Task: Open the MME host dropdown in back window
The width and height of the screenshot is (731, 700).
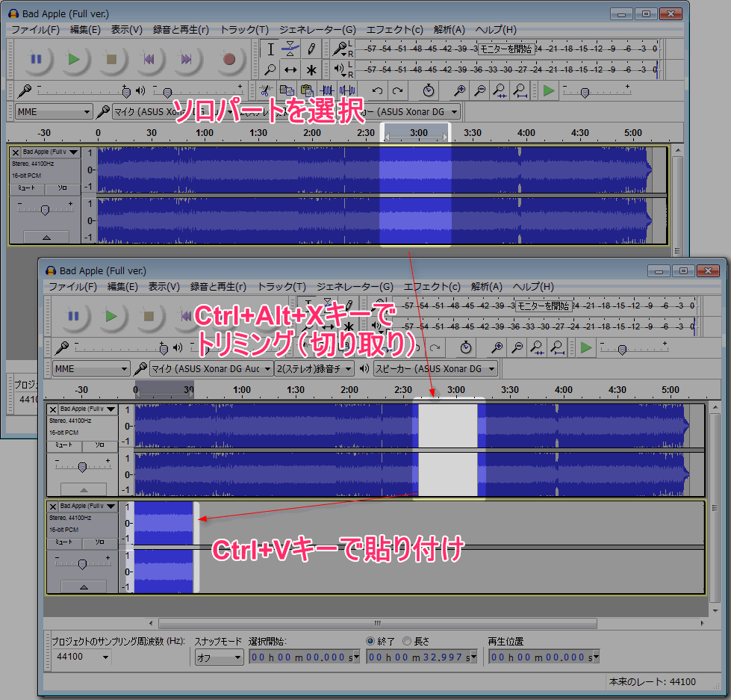Action: pyautogui.click(x=54, y=112)
